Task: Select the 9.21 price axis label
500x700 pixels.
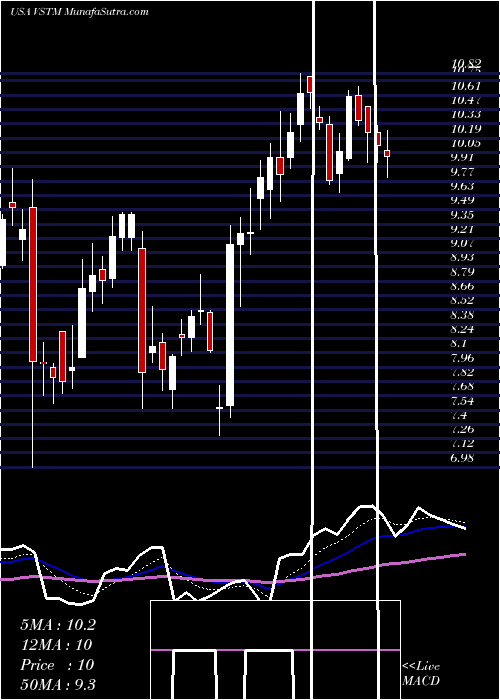Action: click(463, 229)
